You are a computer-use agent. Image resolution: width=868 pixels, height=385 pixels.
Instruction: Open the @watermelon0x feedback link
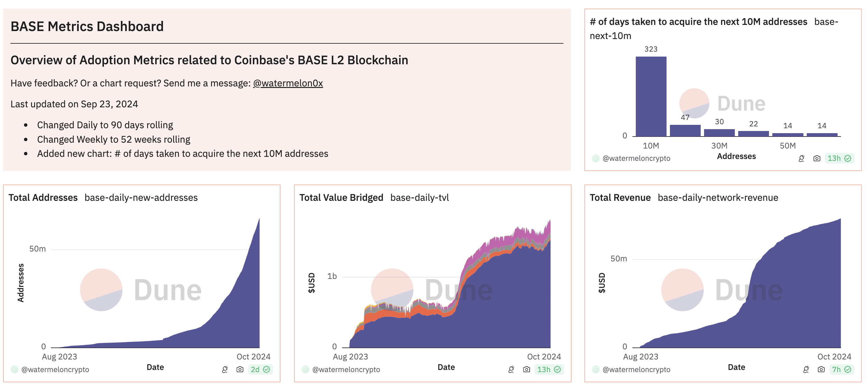click(x=288, y=83)
